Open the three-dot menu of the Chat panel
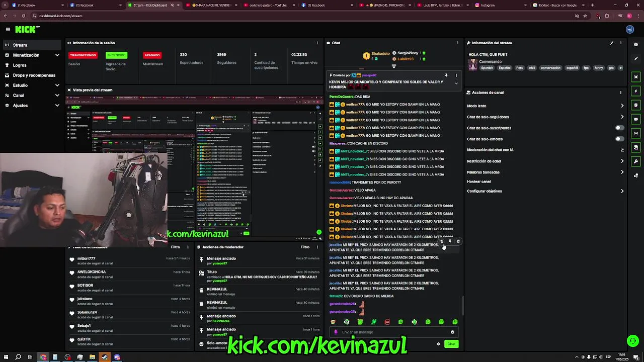The image size is (644, 362). tap(457, 43)
